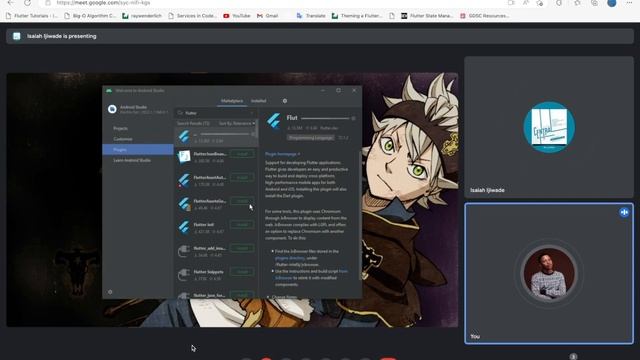The height and width of the screenshot is (360, 640).
Task: Click the magnifier icon in plugin search
Action: [180, 113]
